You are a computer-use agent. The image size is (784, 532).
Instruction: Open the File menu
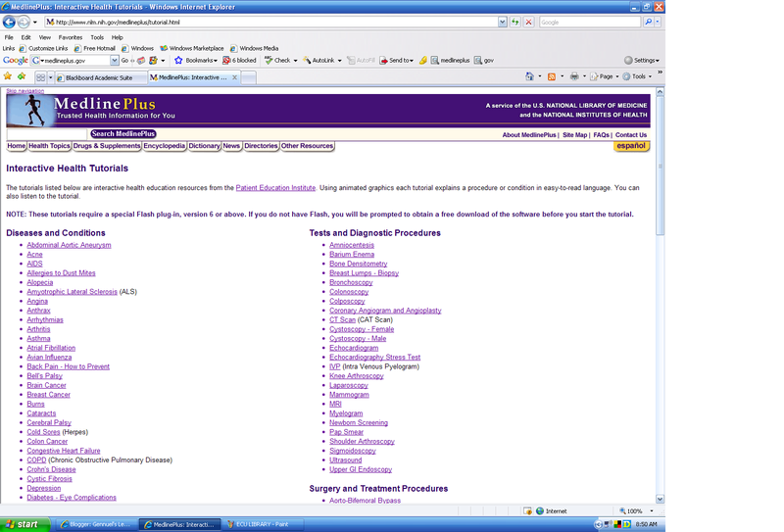click(x=9, y=37)
